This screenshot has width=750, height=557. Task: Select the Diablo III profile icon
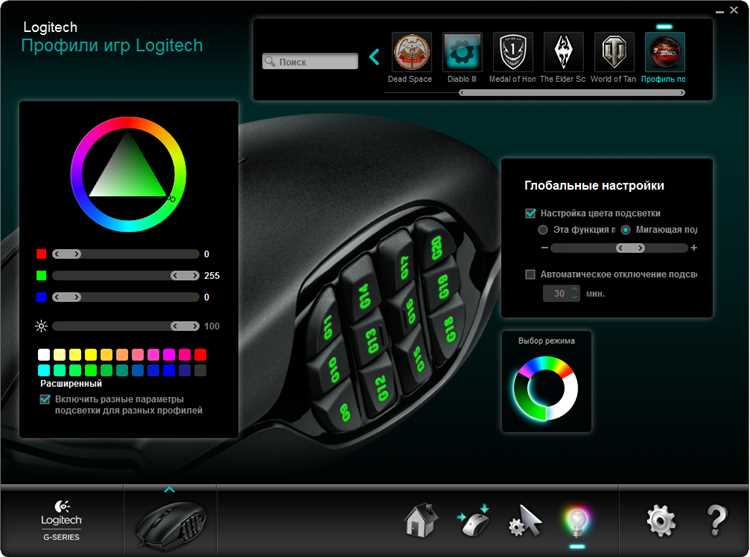coord(462,51)
